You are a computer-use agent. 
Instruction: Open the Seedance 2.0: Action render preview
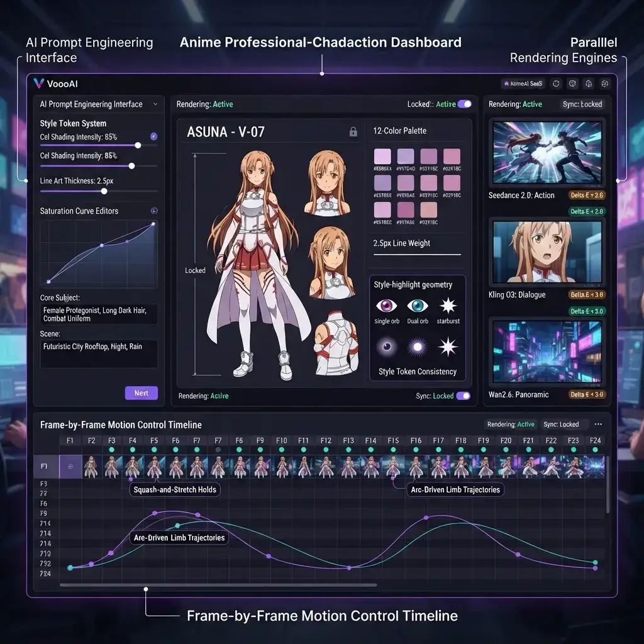click(x=547, y=152)
